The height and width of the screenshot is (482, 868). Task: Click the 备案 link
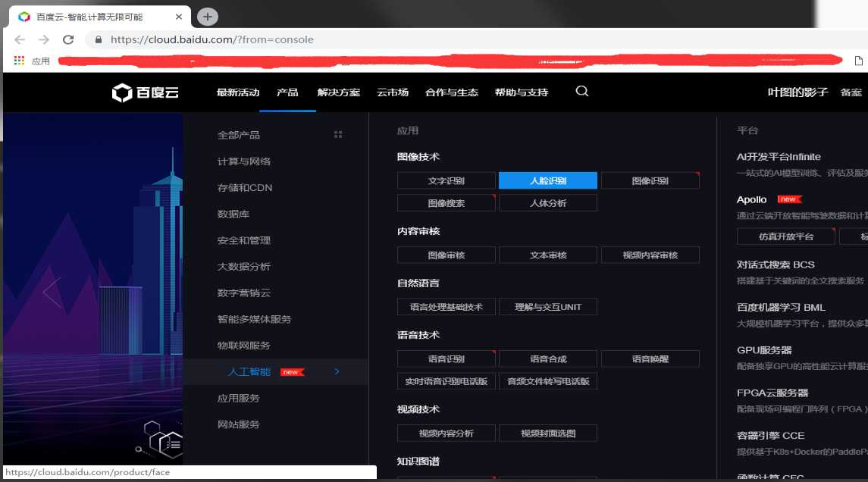[851, 92]
